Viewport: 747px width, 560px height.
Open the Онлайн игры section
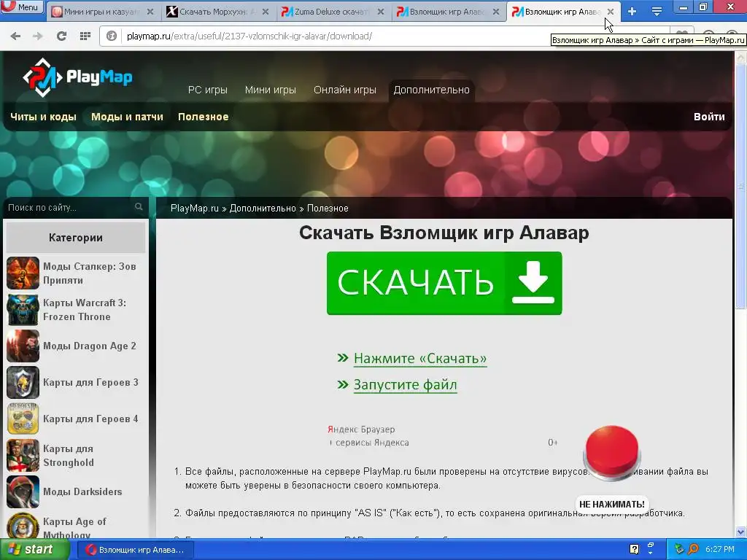pos(345,90)
